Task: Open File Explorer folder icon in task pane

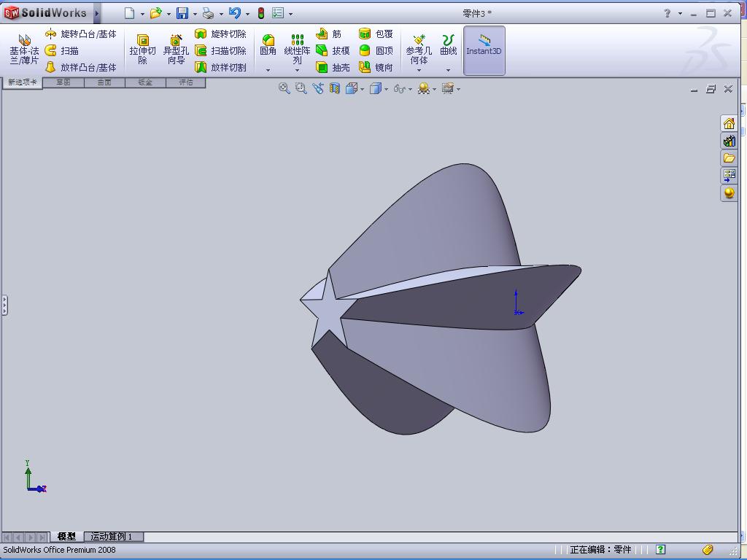Action: point(729,157)
